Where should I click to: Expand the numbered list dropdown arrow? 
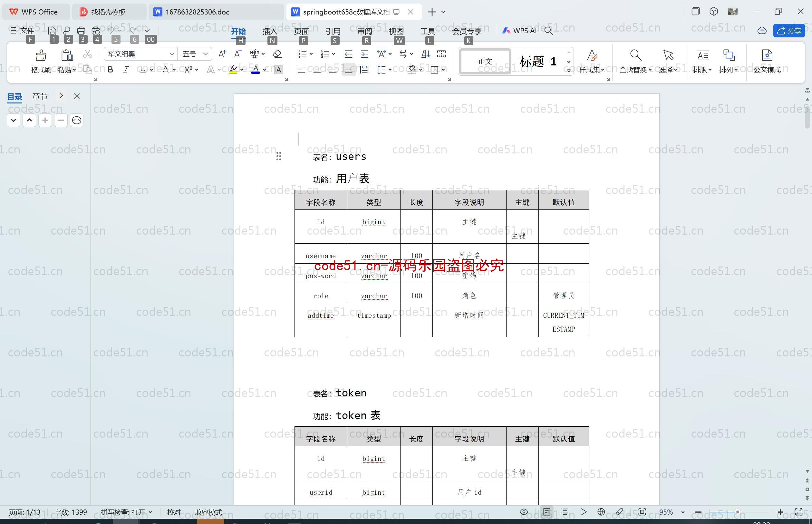(334, 54)
